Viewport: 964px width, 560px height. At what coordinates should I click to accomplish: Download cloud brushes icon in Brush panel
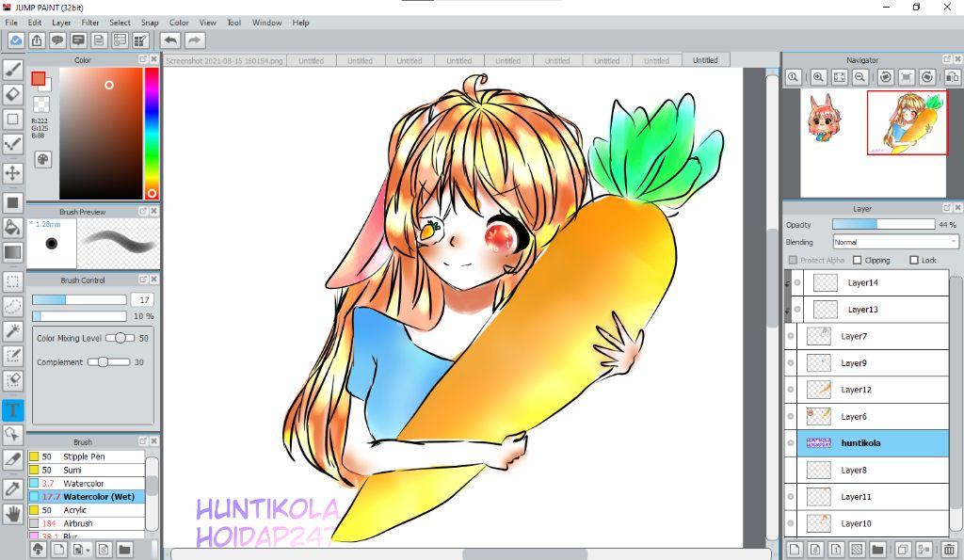38,550
